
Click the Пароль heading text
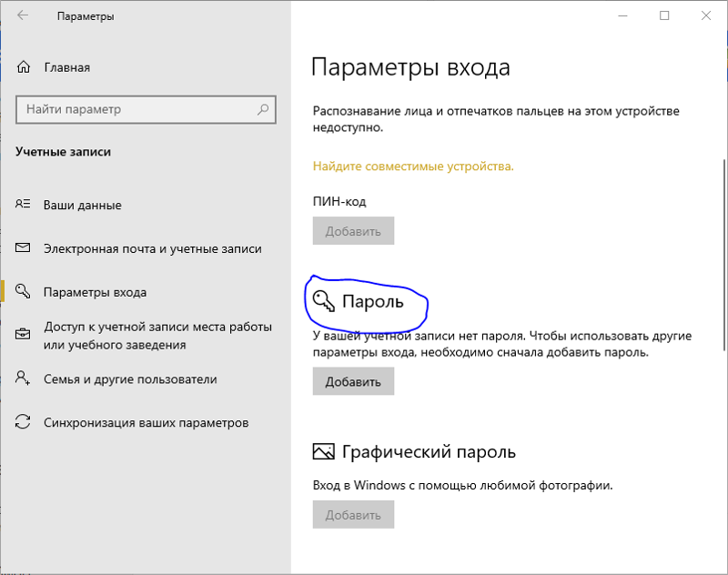point(373,302)
